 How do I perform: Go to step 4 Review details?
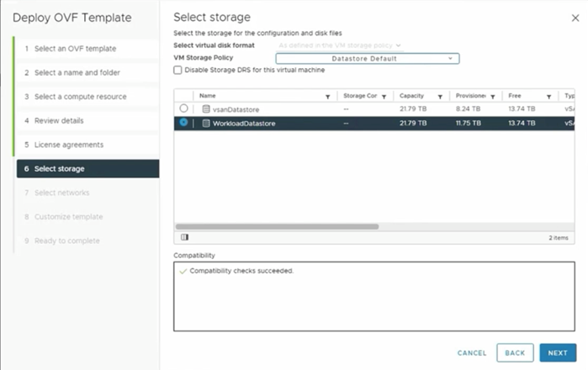click(x=59, y=120)
